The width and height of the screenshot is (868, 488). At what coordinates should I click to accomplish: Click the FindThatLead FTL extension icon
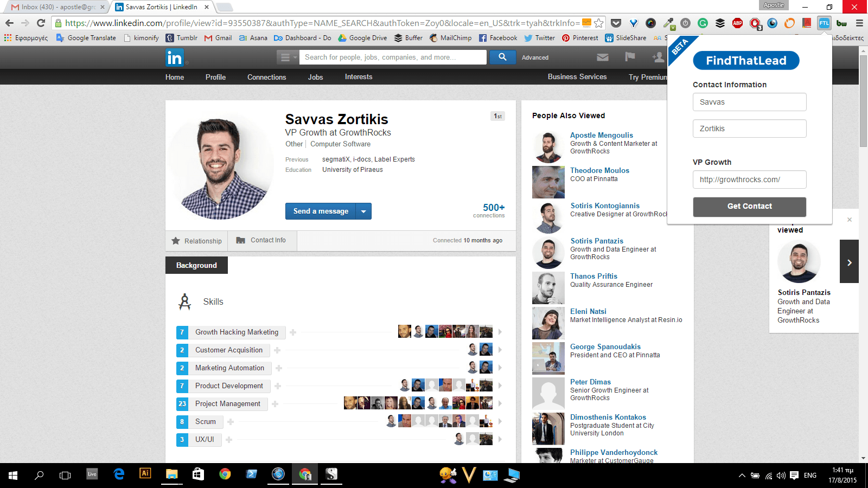(x=824, y=23)
